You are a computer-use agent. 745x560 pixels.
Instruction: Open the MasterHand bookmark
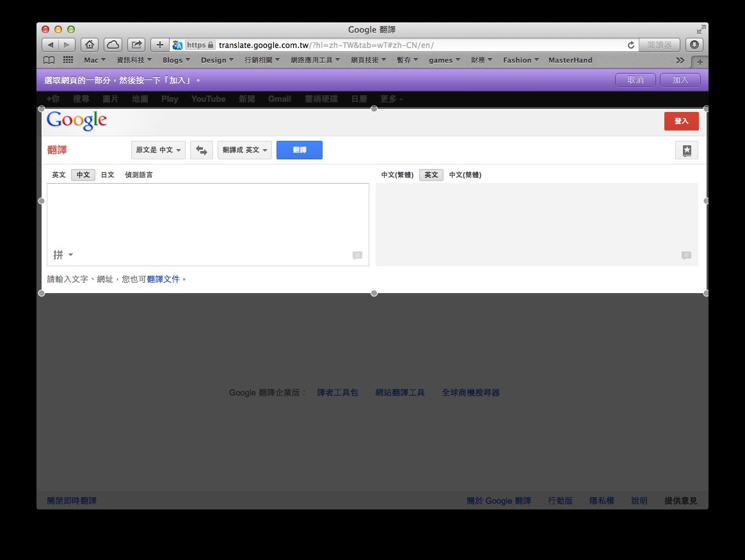click(570, 60)
